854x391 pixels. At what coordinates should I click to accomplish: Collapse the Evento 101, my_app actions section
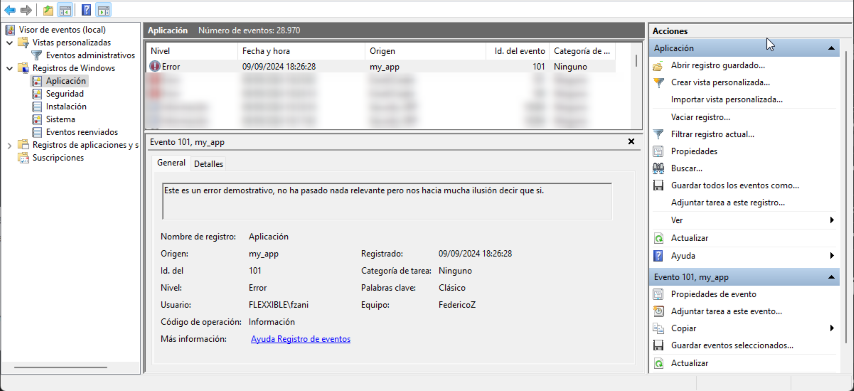(x=831, y=277)
